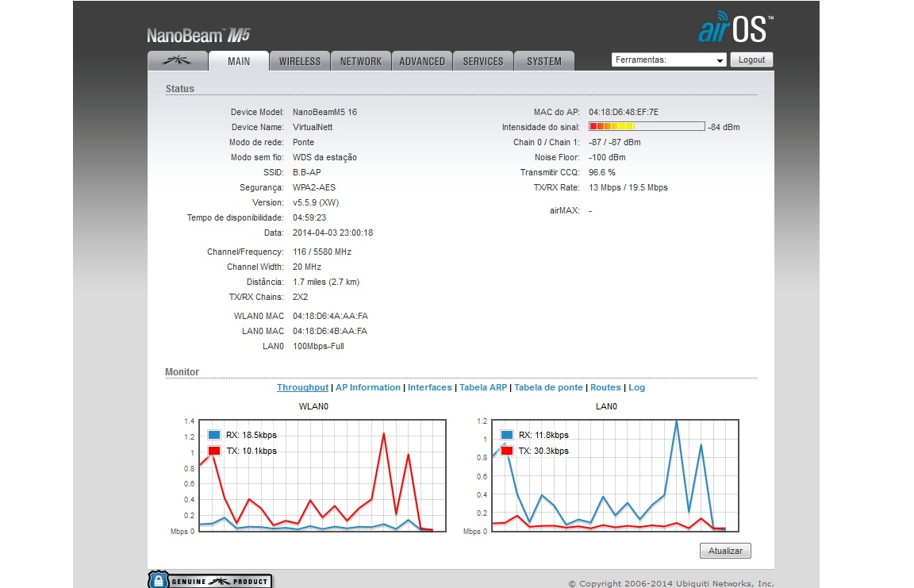Go to the ADVANCED tab
Image resolution: width=914 pixels, height=588 pixels.
click(422, 60)
